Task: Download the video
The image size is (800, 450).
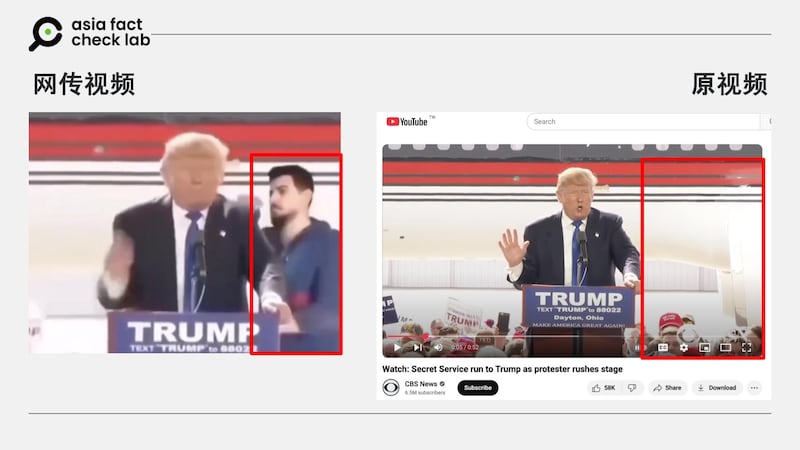Action: pos(717,388)
